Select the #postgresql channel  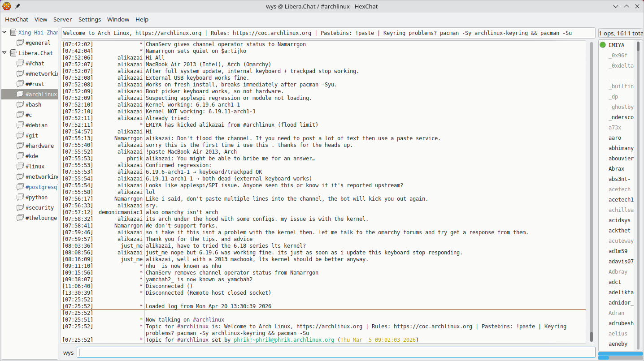pyautogui.click(x=41, y=187)
